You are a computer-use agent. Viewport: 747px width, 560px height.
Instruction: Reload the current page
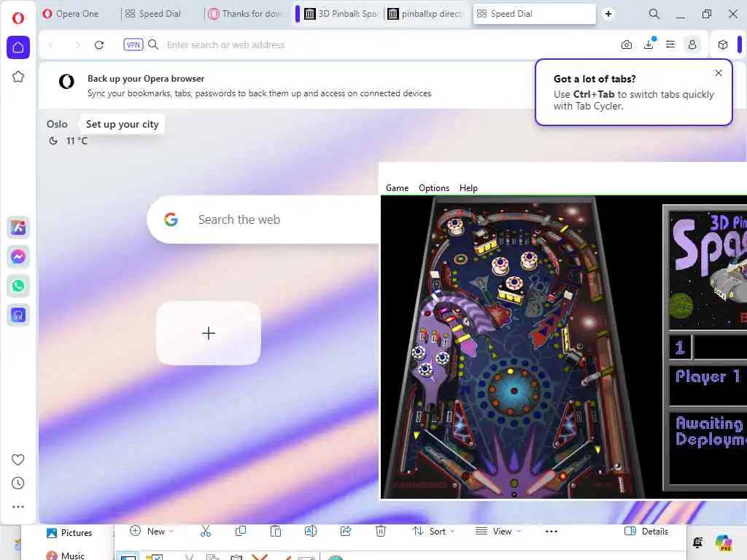point(99,44)
